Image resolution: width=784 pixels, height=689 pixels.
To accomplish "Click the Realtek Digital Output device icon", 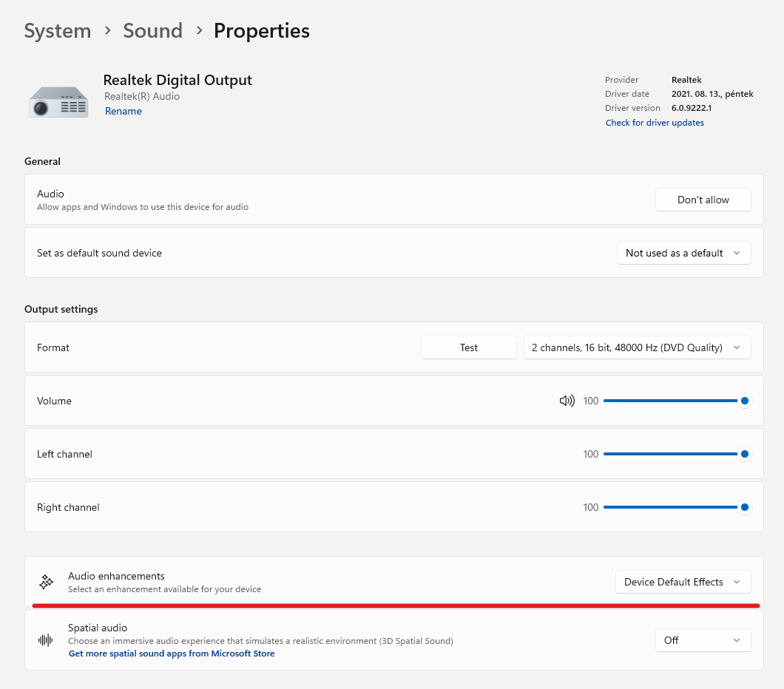I will (x=58, y=101).
